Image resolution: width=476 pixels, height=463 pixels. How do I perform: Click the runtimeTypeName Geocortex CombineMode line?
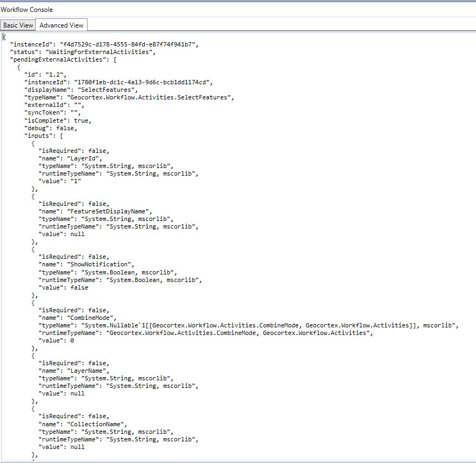[206, 333]
